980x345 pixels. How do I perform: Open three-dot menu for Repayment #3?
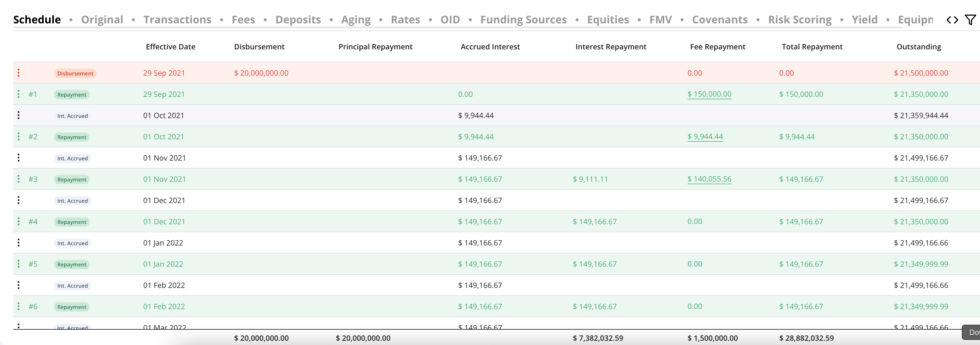[19, 179]
